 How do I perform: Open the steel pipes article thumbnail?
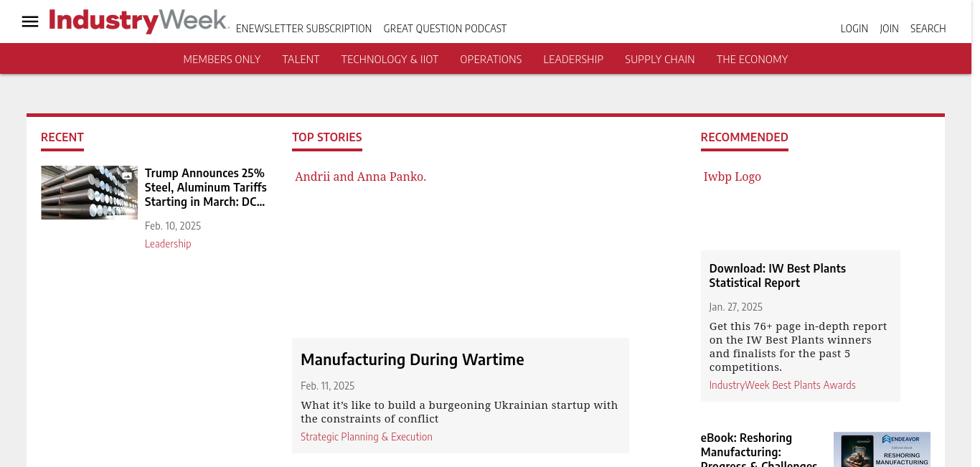(x=89, y=192)
